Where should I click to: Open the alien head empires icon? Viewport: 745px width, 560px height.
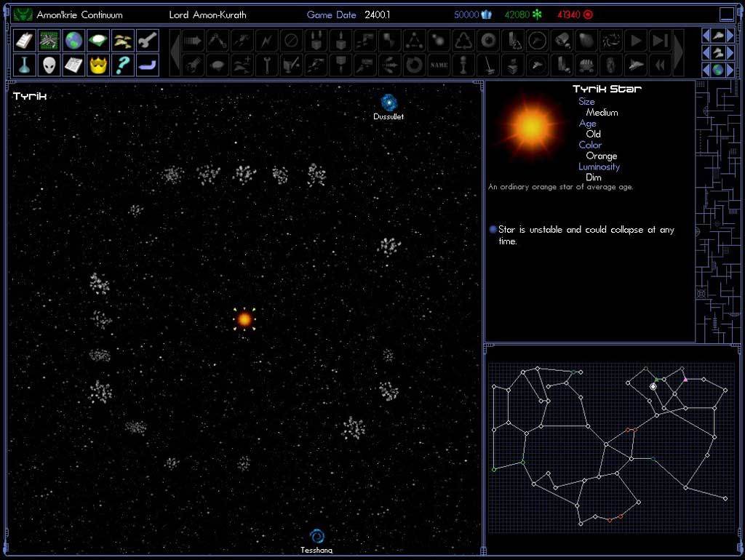click(x=49, y=65)
